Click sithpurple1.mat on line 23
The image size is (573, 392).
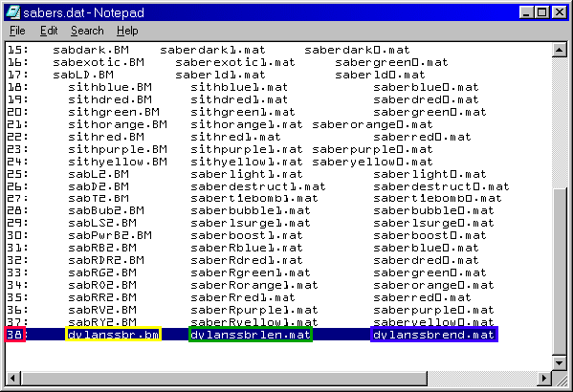pyautogui.click(x=247, y=149)
